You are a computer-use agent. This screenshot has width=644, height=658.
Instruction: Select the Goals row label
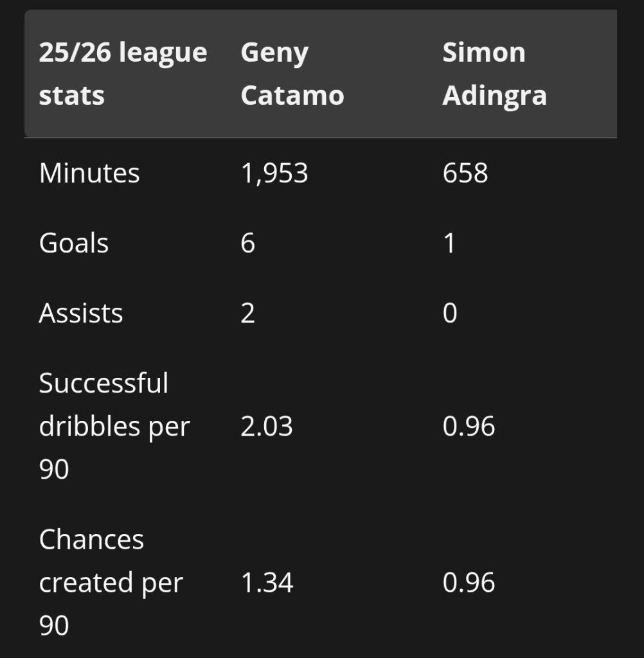coord(74,243)
